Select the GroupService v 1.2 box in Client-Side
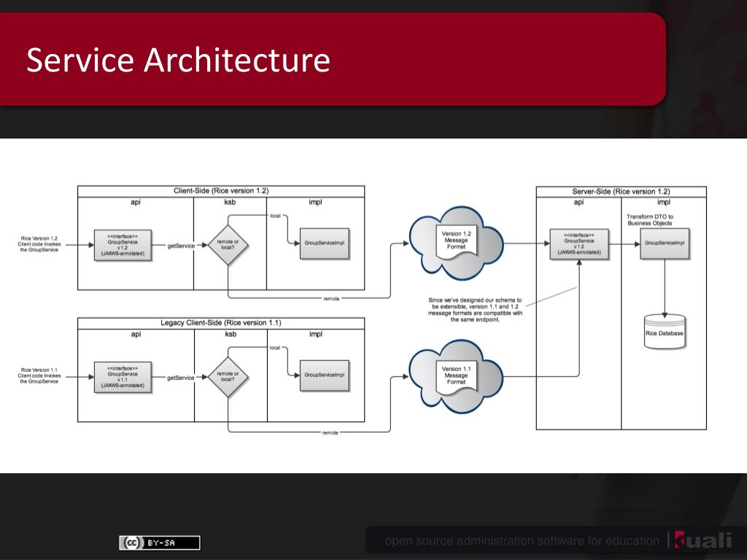 pos(123,245)
